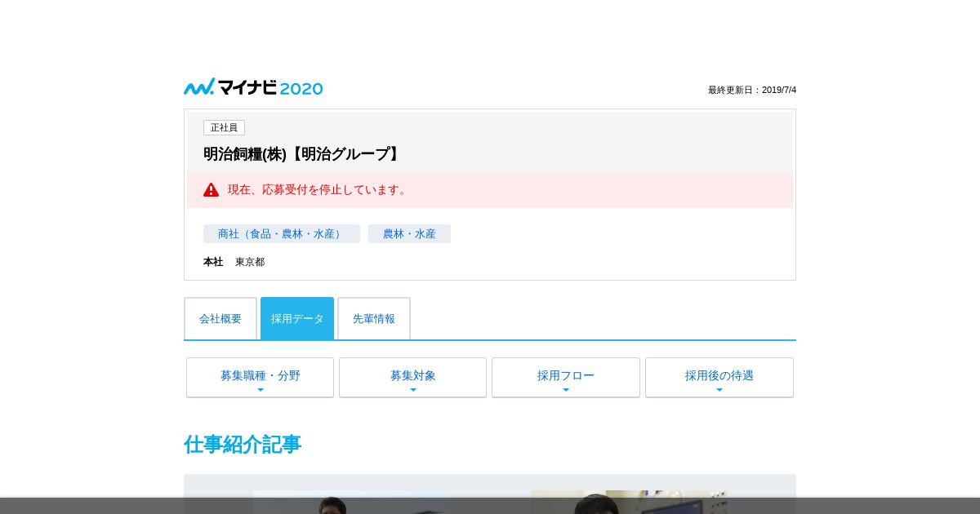Click the 商社（食品・農林・水産） industry tag

click(282, 234)
